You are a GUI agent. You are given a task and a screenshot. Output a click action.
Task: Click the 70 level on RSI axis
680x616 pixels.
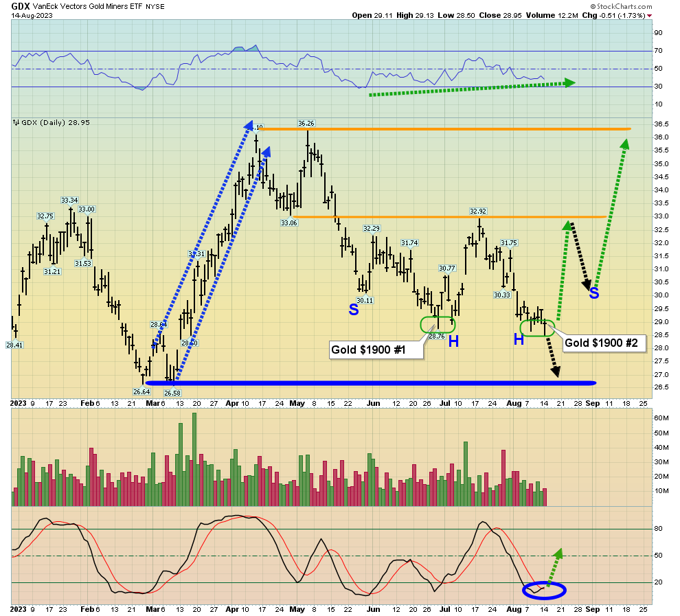[x=658, y=51]
